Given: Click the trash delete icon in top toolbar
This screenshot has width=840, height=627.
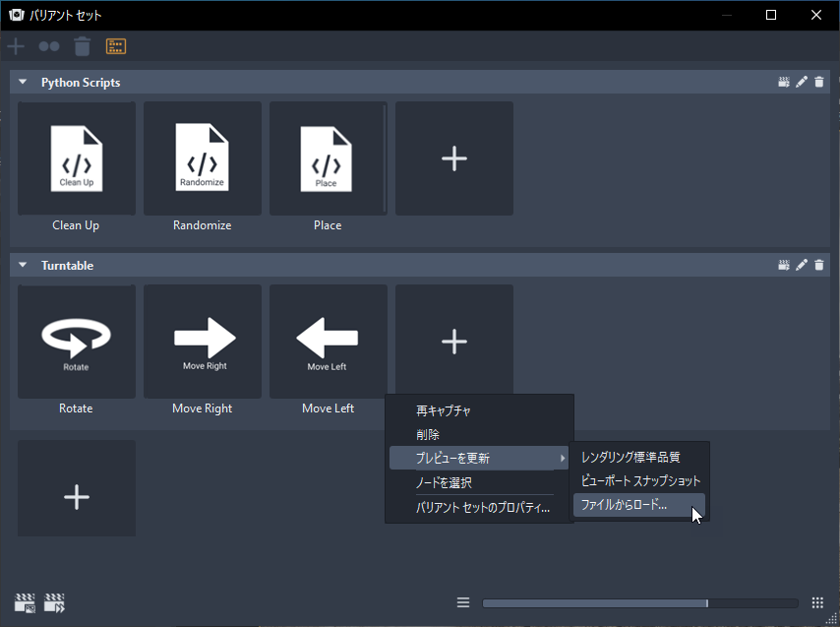Looking at the screenshot, I should pyautogui.click(x=82, y=46).
